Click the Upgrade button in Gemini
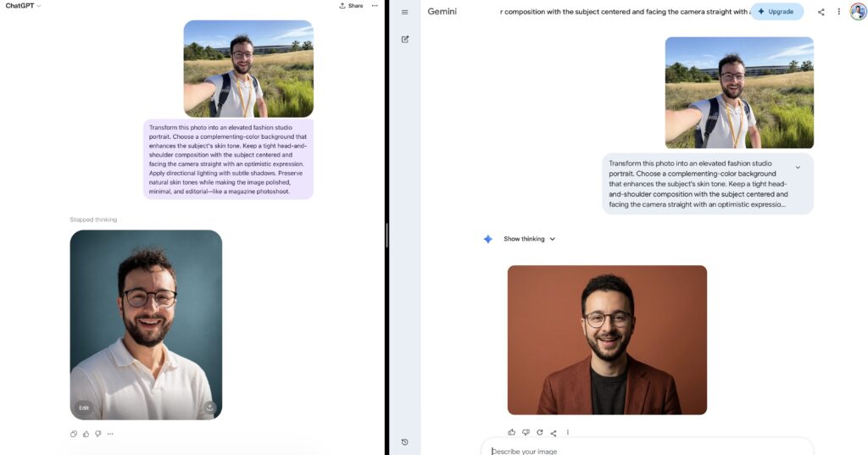The width and height of the screenshot is (868, 455). point(776,12)
